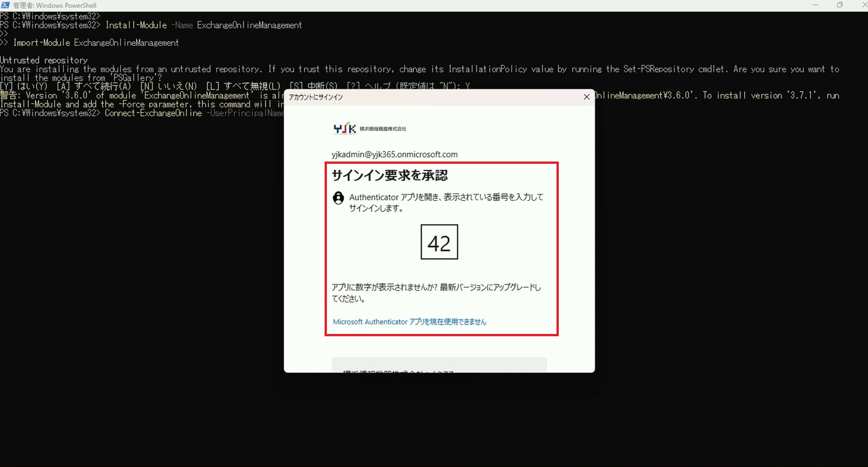The width and height of the screenshot is (868, 467).
Task: Click the Authenticator app instruction text
Action: point(446,203)
